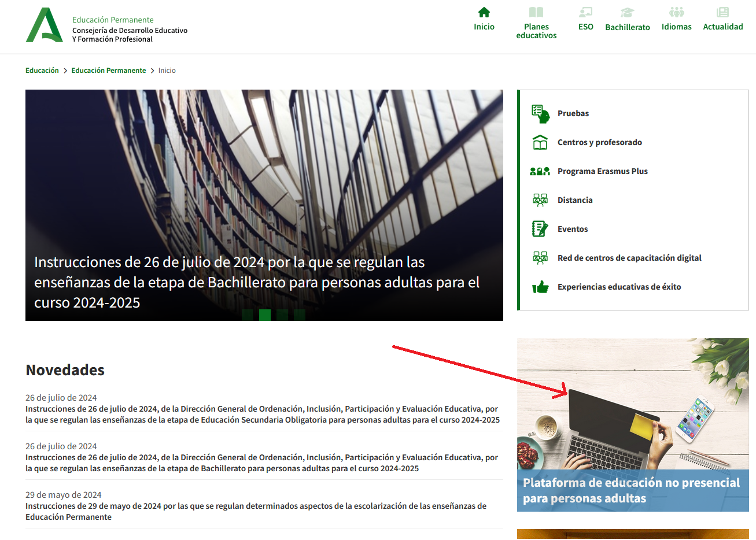Click the Pruebas sidebar icon
756x540 pixels.
click(x=540, y=113)
